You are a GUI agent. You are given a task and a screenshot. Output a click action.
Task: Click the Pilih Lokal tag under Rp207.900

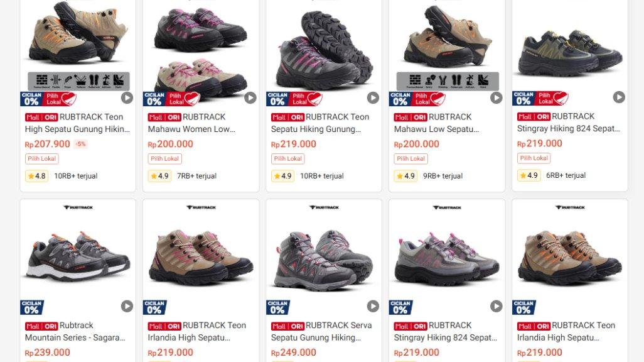(x=42, y=159)
